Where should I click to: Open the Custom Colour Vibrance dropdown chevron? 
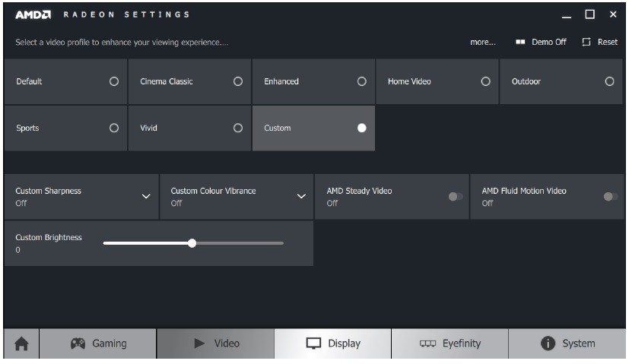click(x=301, y=196)
